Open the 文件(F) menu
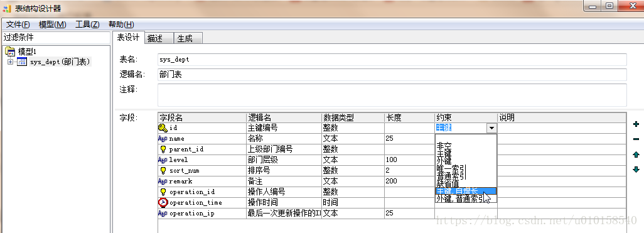Screen dimensions: 644x233 click(x=18, y=24)
